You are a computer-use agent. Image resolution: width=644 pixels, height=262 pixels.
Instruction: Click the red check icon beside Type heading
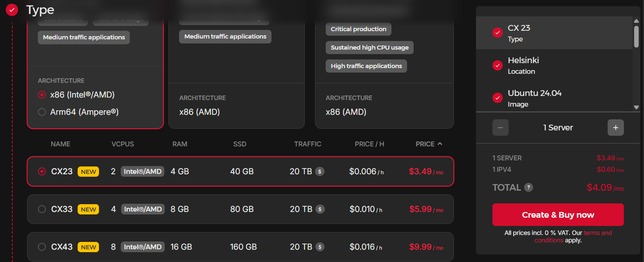tap(12, 9)
